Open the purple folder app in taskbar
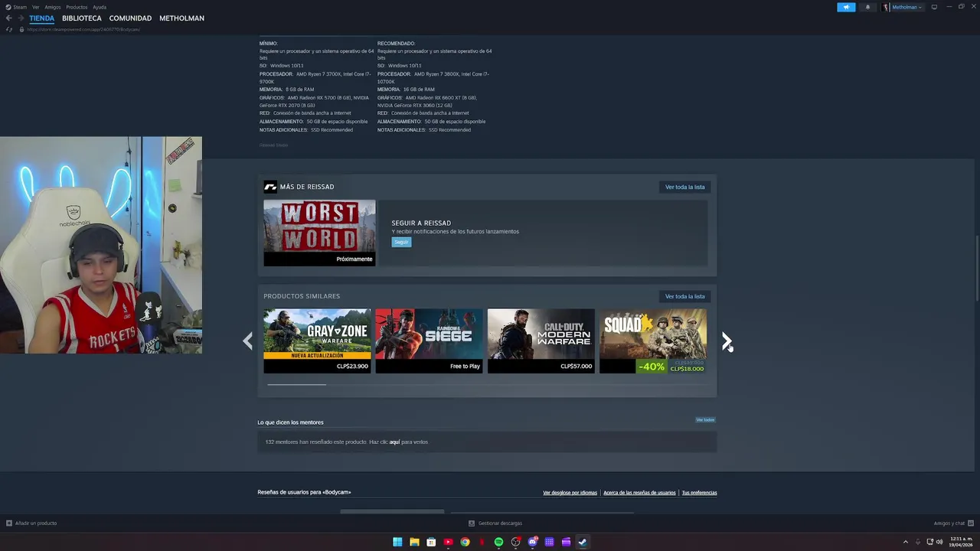 [566, 542]
